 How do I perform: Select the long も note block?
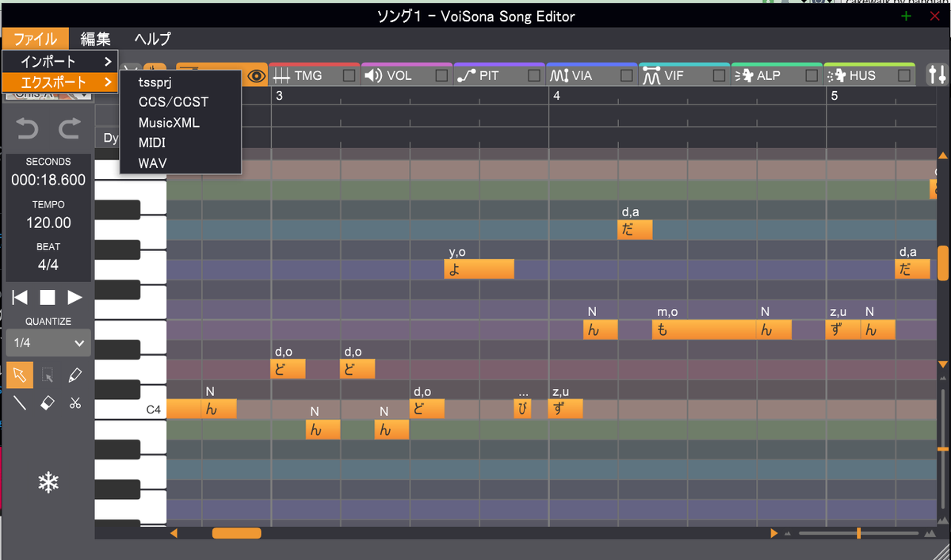click(704, 330)
